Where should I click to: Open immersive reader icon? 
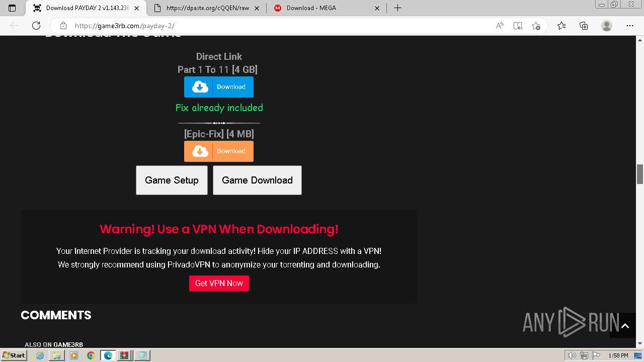click(518, 26)
